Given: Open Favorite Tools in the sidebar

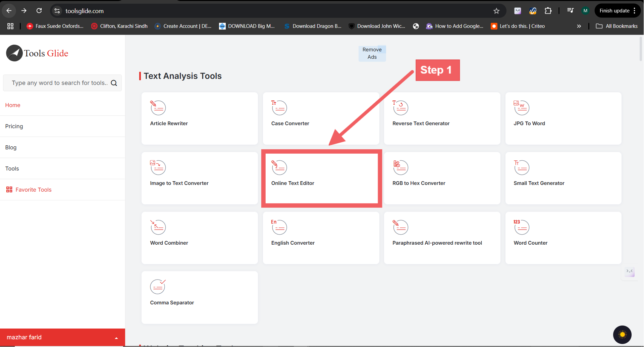Looking at the screenshot, I should coord(33,190).
